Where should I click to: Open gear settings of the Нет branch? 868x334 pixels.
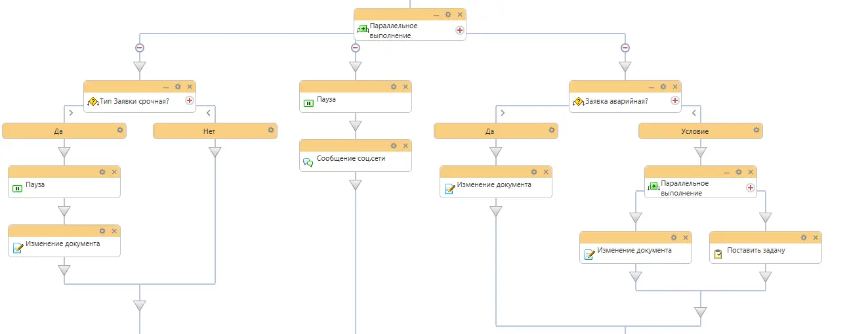coord(271,130)
